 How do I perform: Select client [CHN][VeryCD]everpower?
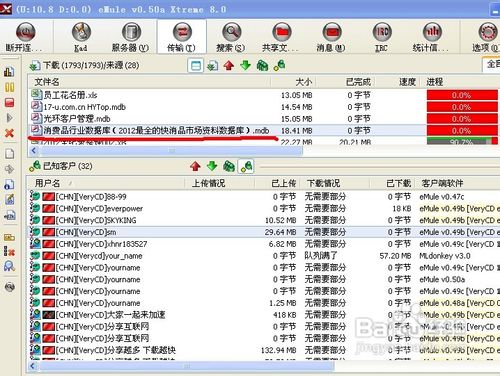tap(99, 209)
